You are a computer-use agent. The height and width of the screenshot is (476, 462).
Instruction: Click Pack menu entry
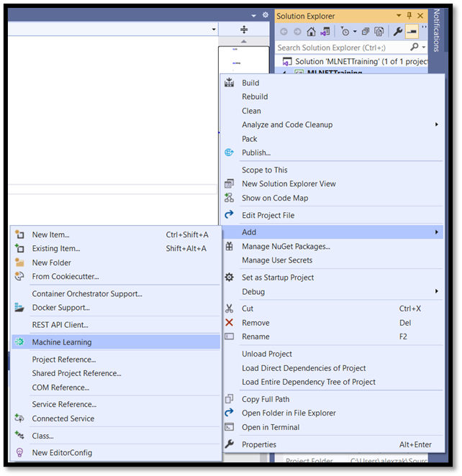point(333,139)
